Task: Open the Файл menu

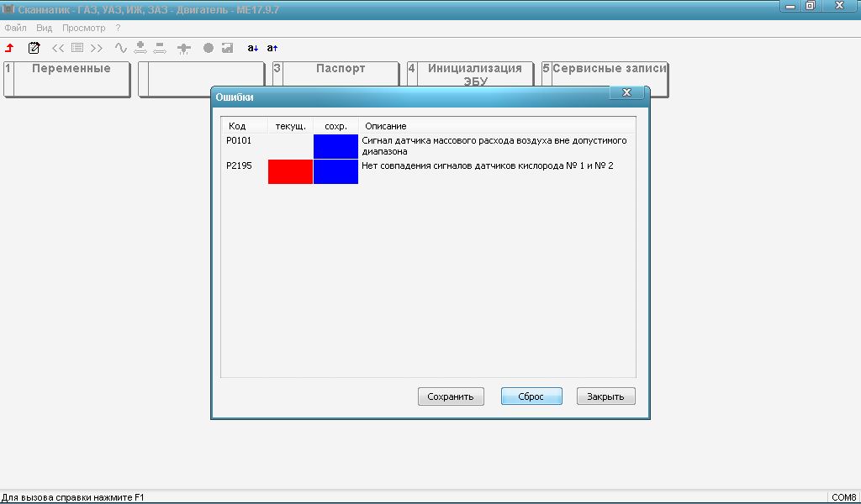Action: click(x=15, y=28)
